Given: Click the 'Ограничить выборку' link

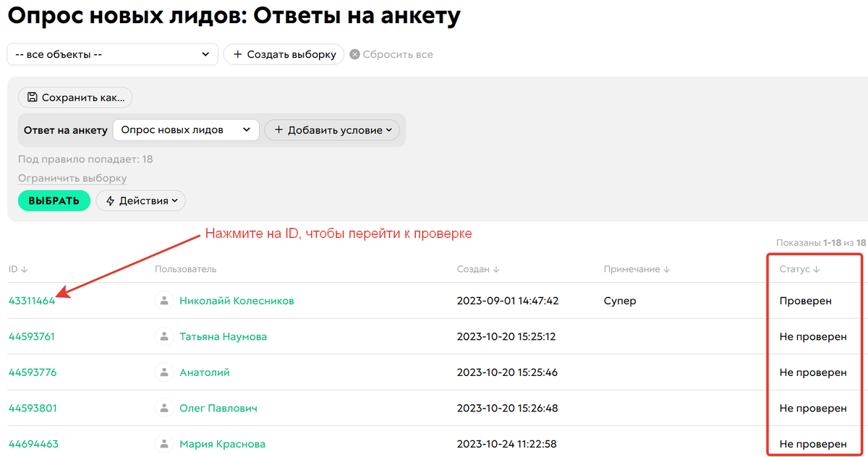Looking at the screenshot, I should [x=72, y=178].
